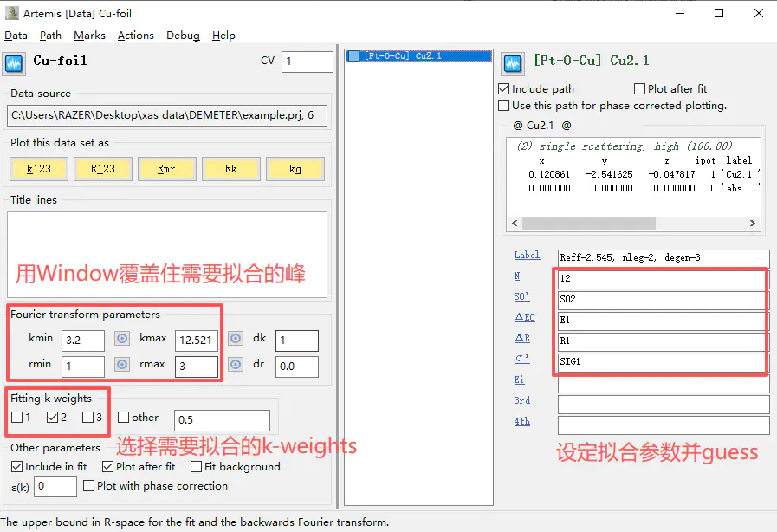Click the rmax pluck target icon

click(236, 365)
